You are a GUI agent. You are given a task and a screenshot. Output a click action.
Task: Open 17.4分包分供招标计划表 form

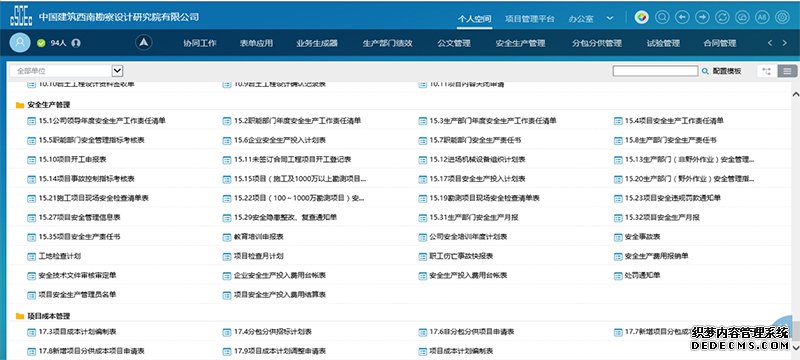click(x=273, y=332)
